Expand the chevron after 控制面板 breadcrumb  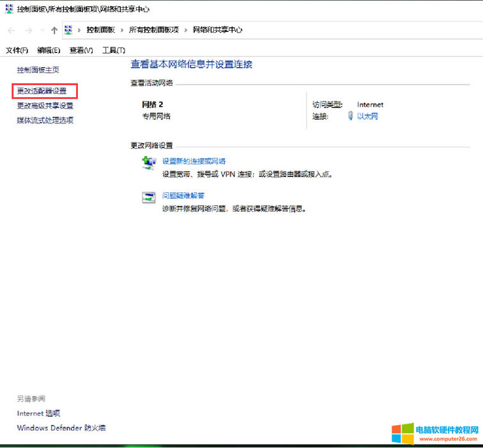point(122,30)
